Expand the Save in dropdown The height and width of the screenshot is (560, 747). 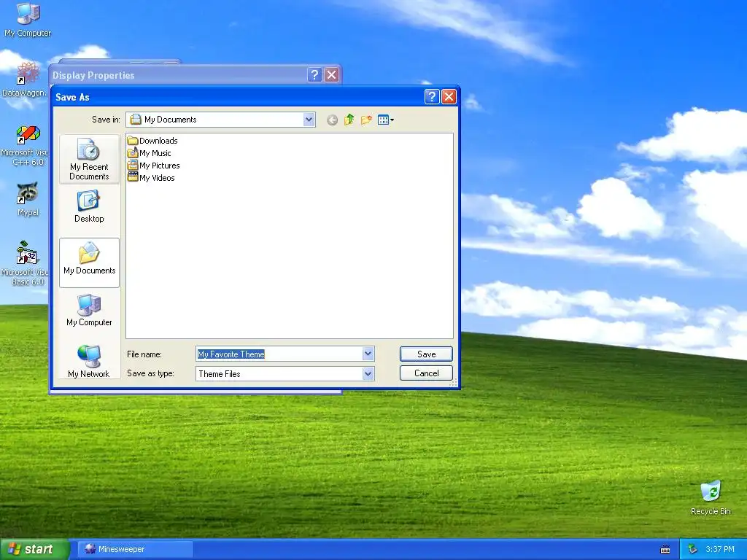coord(309,120)
